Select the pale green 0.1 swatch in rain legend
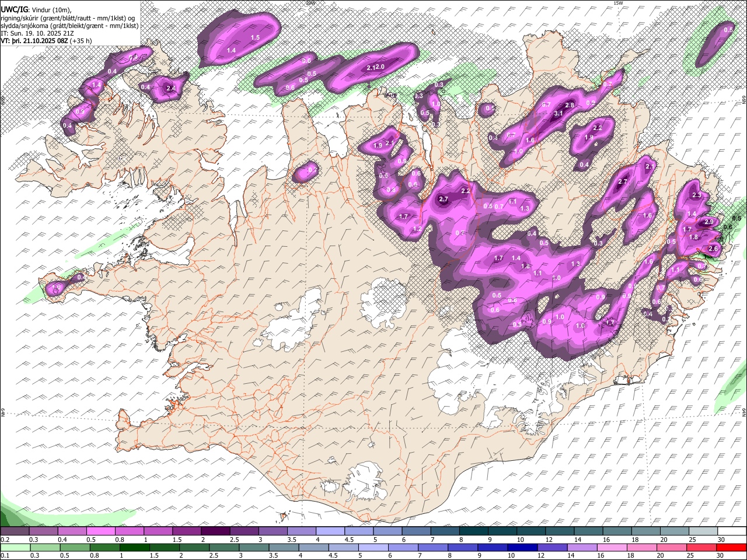The image size is (747, 560). pos(15,547)
